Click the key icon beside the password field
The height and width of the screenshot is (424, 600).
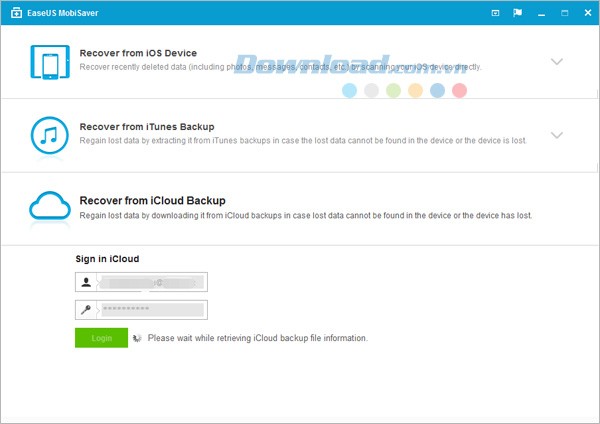[87, 310]
